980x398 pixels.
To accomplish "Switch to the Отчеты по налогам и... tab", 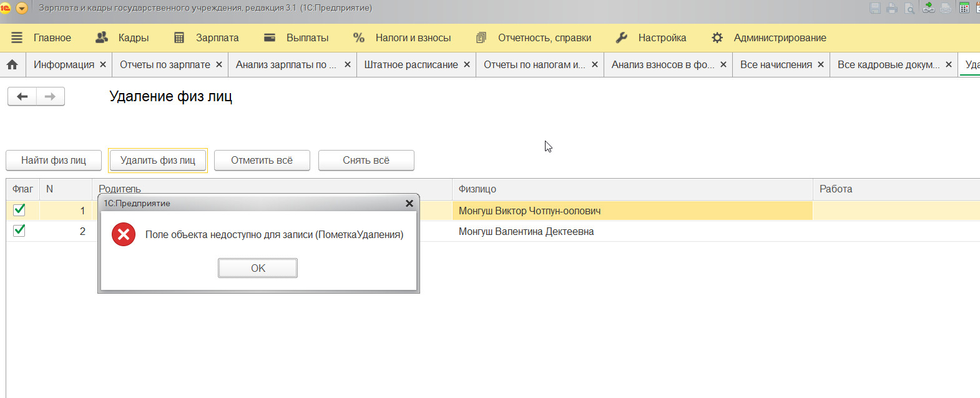I will 534,64.
